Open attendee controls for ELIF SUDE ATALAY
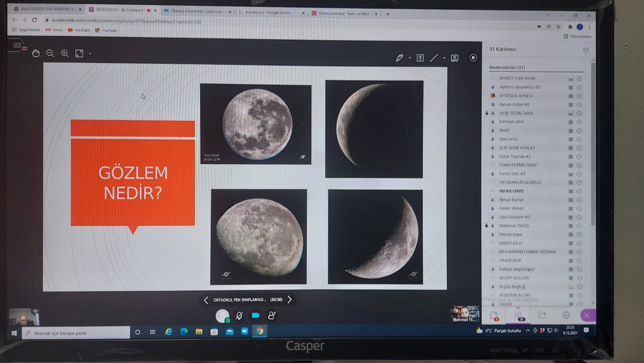The height and width of the screenshot is (363, 644). 580,148
